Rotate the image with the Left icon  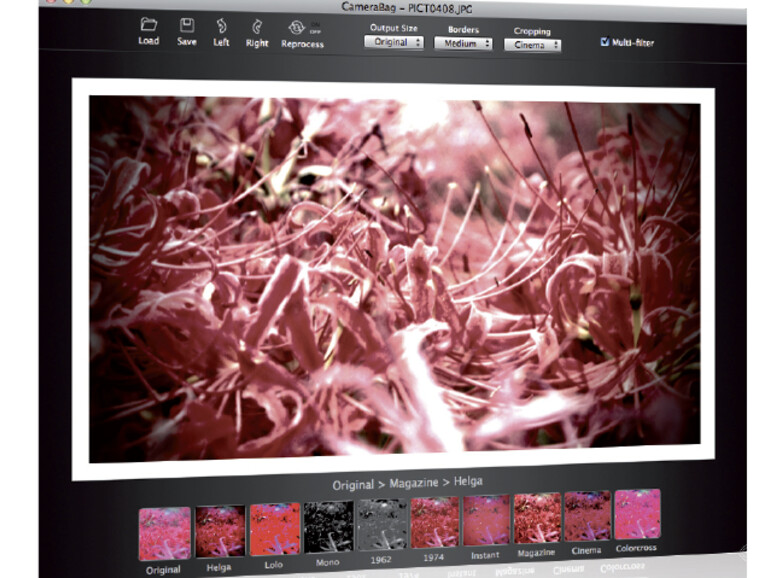[x=221, y=26]
